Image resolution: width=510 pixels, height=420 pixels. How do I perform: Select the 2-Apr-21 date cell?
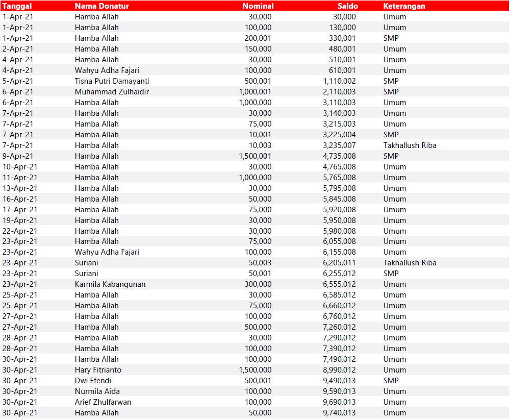click(18, 49)
